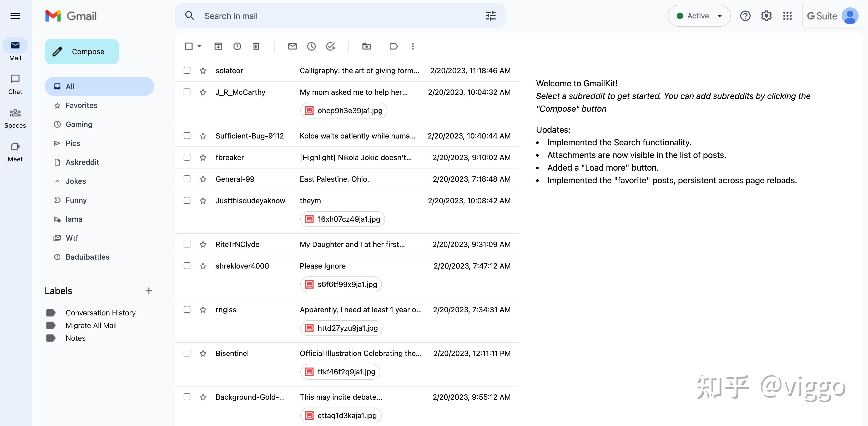
Task: Open the ohcp9h3e39ja1.jpg attachment chip
Action: 344,111
